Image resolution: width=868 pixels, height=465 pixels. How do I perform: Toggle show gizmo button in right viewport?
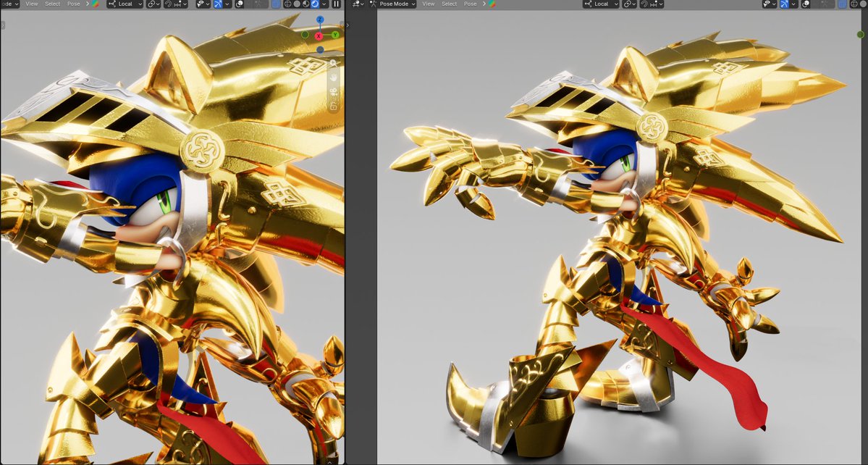tap(785, 4)
